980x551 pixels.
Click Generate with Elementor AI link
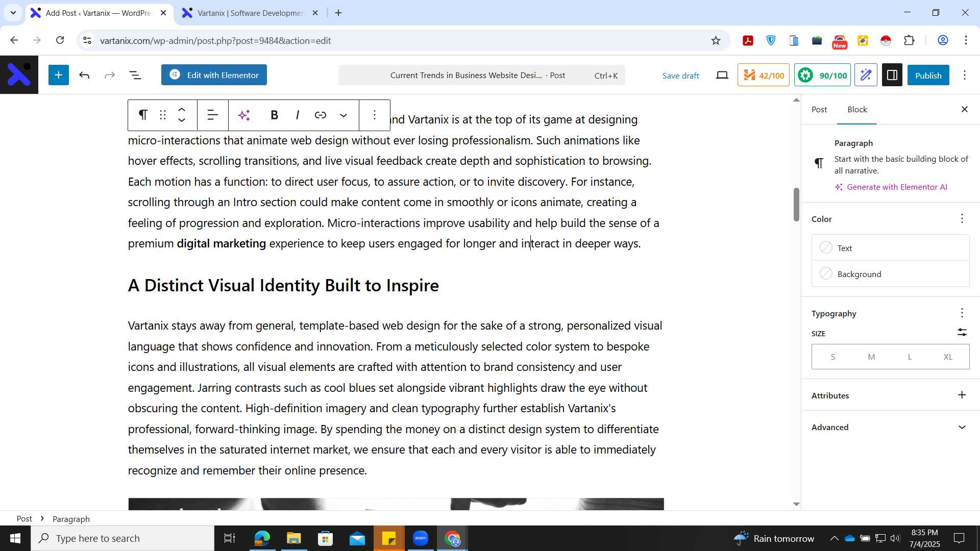pyautogui.click(x=891, y=187)
